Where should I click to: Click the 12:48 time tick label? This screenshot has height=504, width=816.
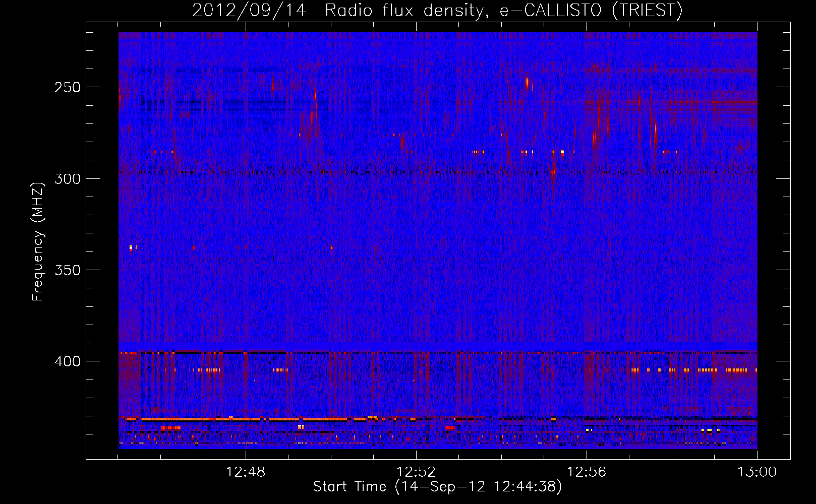click(x=246, y=472)
